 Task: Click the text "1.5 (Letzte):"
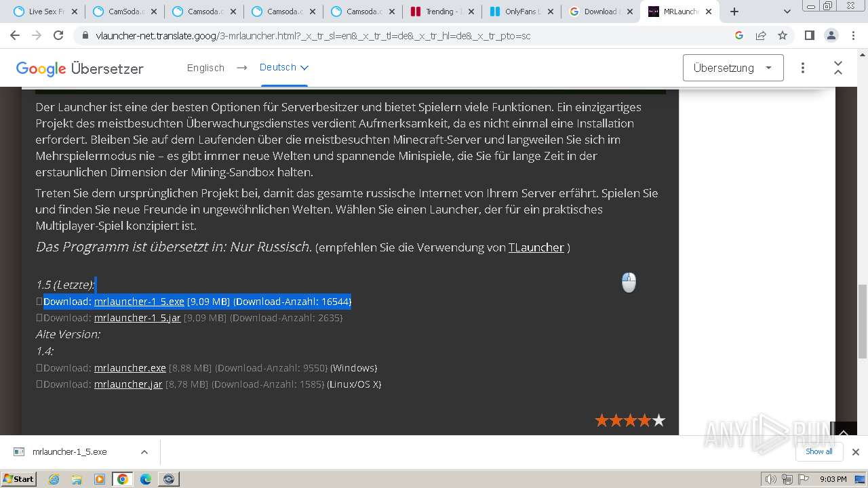(x=65, y=285)
